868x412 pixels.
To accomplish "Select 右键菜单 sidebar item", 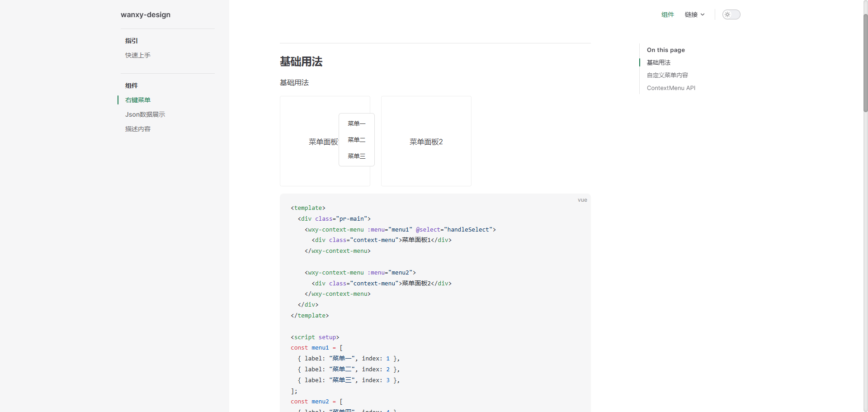I will pos(138,100).
